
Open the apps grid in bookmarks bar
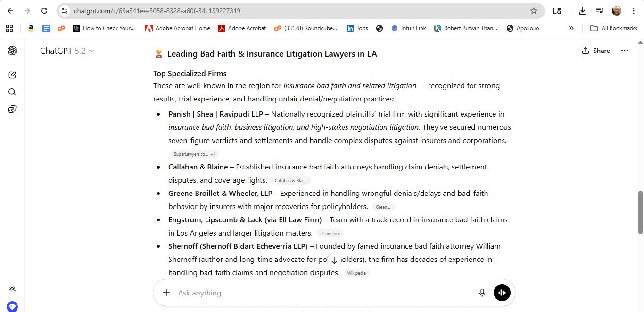(x=9, y=28)
